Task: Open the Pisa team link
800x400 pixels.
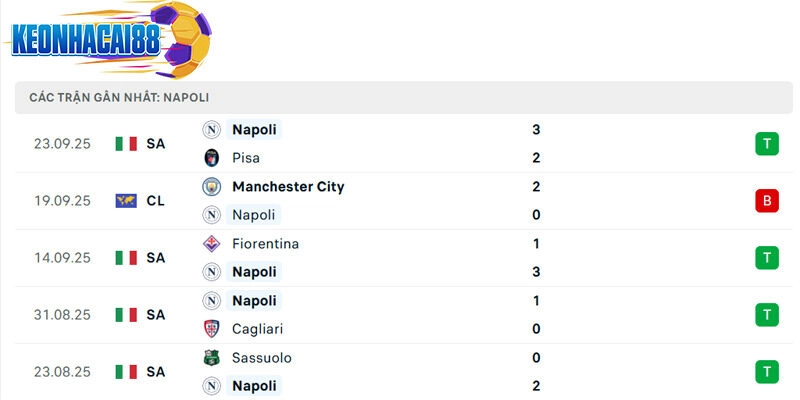Action: pos(247,158)
